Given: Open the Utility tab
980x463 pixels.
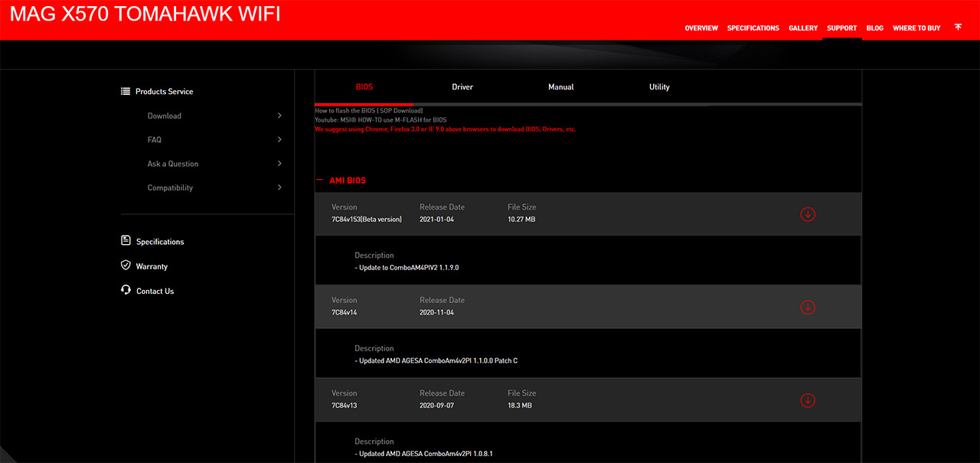Looking at the screenshot, I should 659,87.
